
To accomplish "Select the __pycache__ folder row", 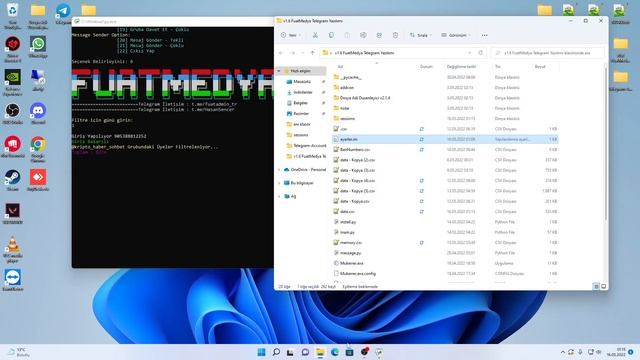I will 445,77.
